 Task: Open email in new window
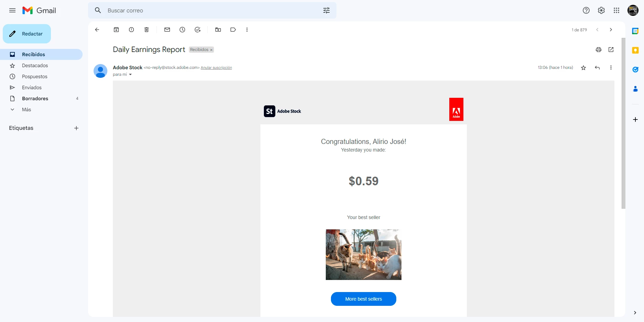[611, 50]
